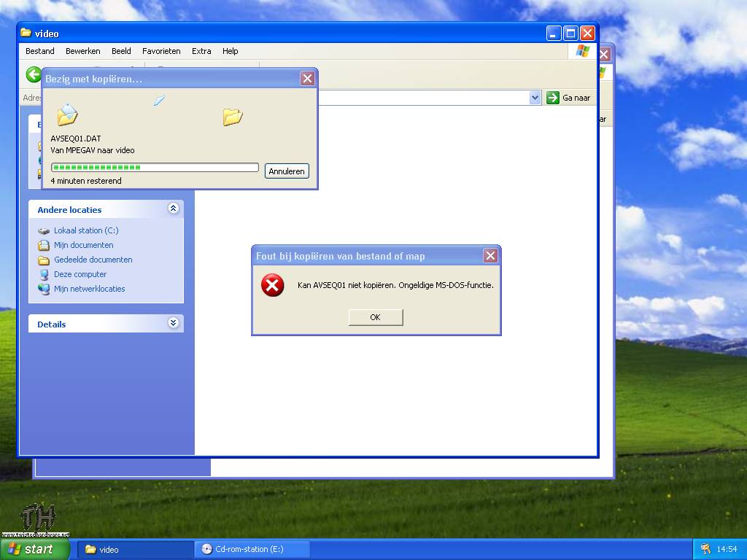Open Gedeelde documenten folder
The image size is (747, 560).
tap(93, 260)
